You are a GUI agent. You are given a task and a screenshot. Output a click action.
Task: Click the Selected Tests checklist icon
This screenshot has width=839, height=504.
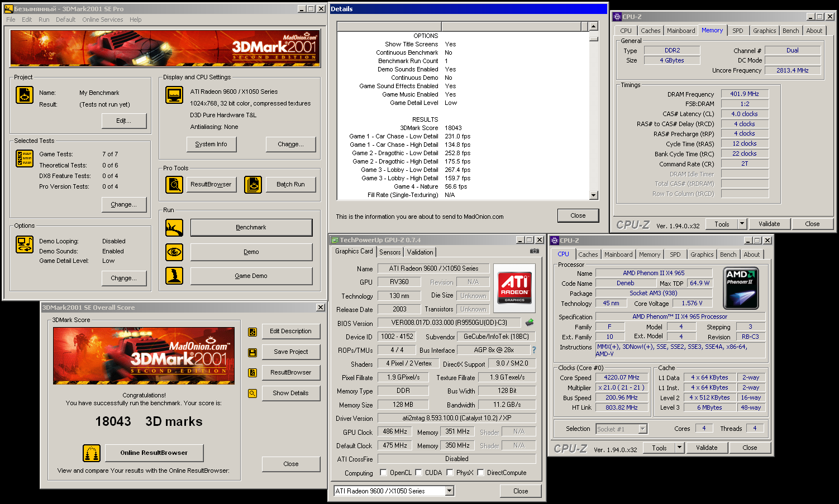(25, 159)
